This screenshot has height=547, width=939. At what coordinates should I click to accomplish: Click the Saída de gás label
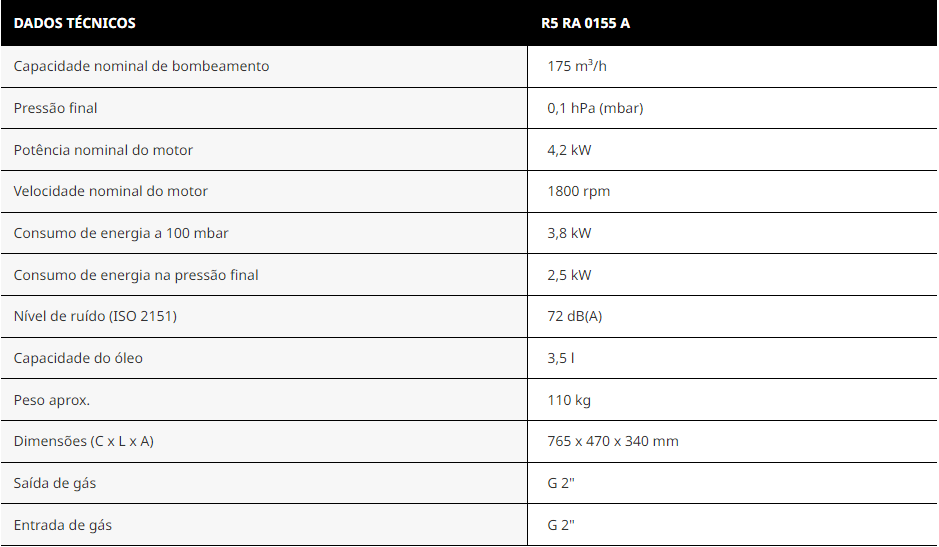pyautogui.click(x=54, y=483)
